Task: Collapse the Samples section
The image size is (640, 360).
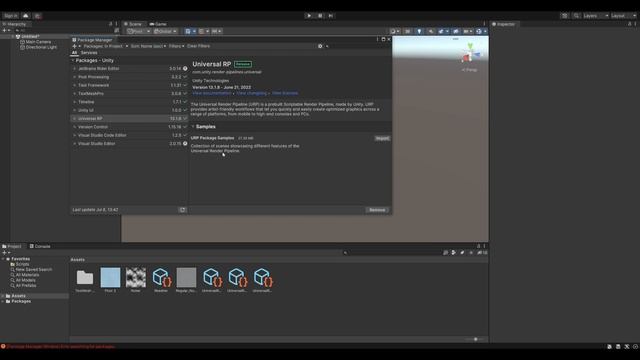Action: [193, 127]
